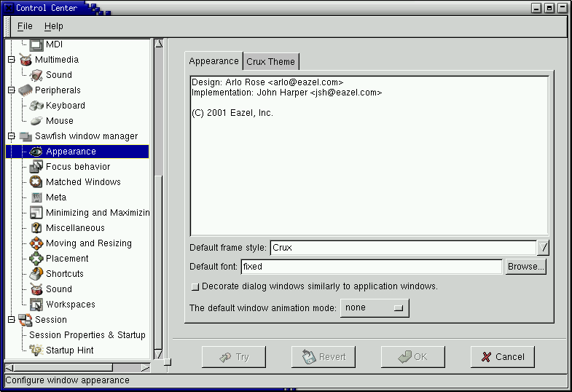Open Shortcuts via its icon
572x392 pixels.
pyautogui.click(x=36, y=274)
